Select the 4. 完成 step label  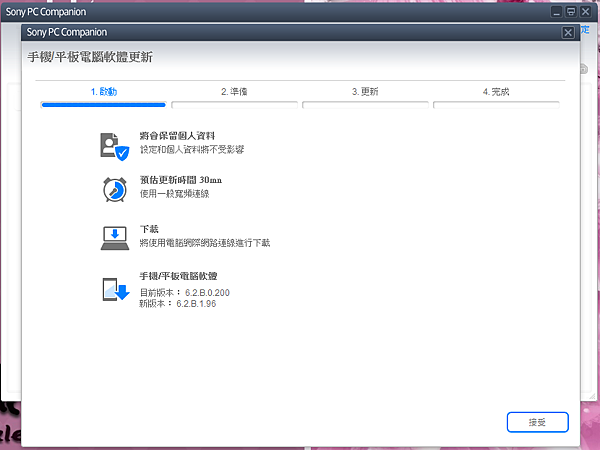pyautogui.click(x=496, y=91)
